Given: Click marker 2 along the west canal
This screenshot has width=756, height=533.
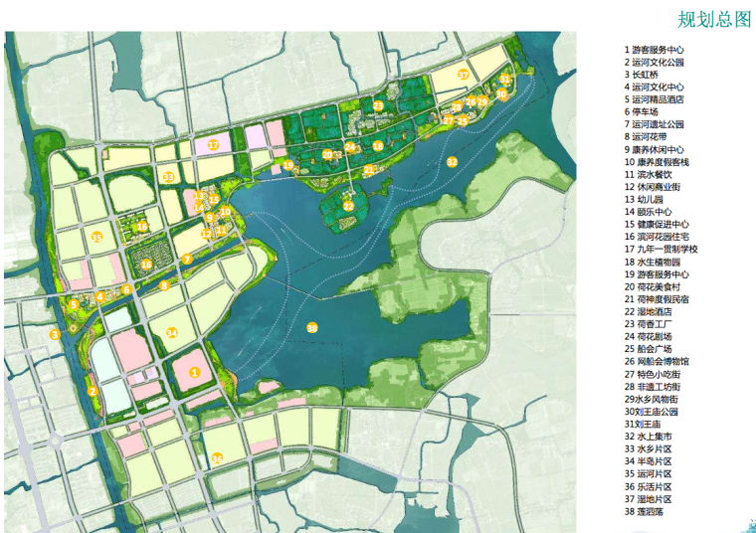Looking at the screenshot, I should (92, 391).
